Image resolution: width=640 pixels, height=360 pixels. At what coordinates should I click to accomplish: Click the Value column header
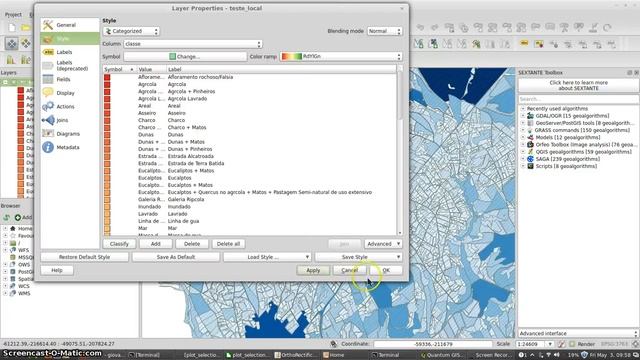pos(151,69)
